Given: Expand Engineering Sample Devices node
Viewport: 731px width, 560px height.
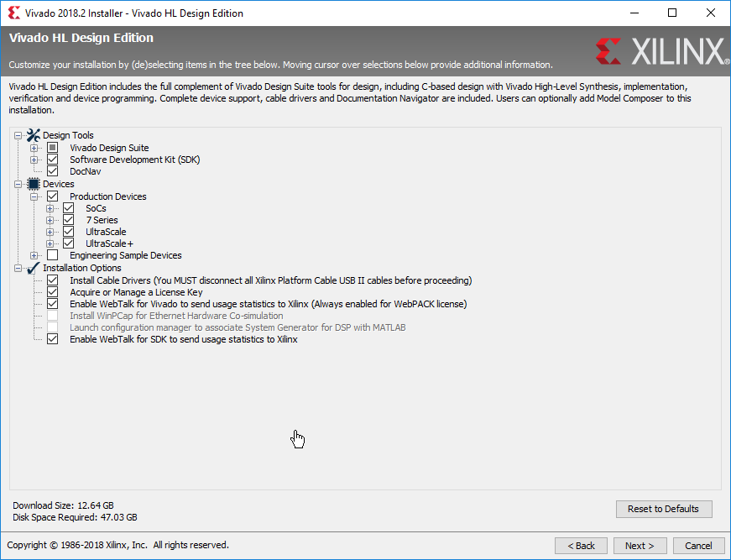Looking at the screenshot, I should tap(34, 255).
